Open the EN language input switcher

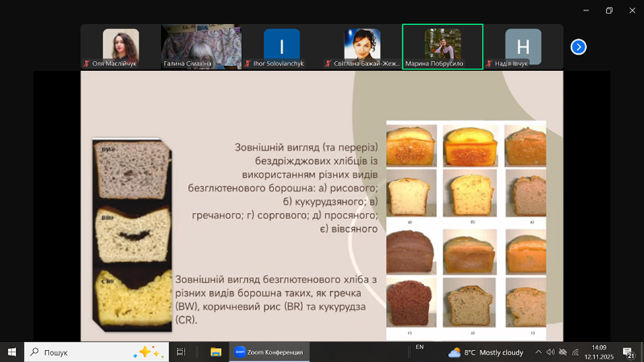click(x=420, y=347)
